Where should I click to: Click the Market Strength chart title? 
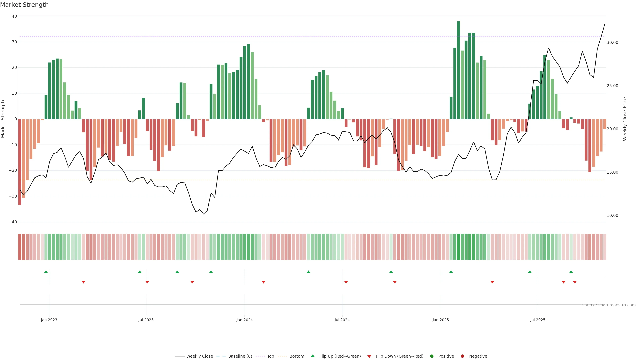pos(24,5)
